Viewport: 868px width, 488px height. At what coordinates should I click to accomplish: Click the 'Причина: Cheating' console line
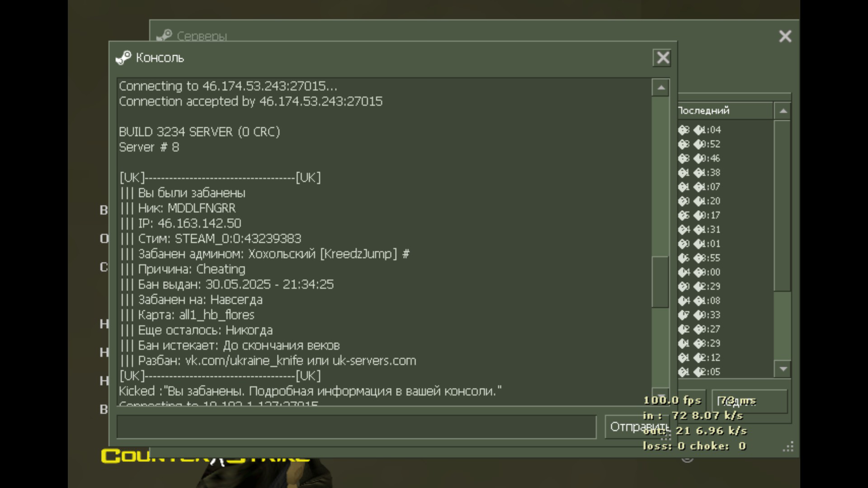(183, 269)
